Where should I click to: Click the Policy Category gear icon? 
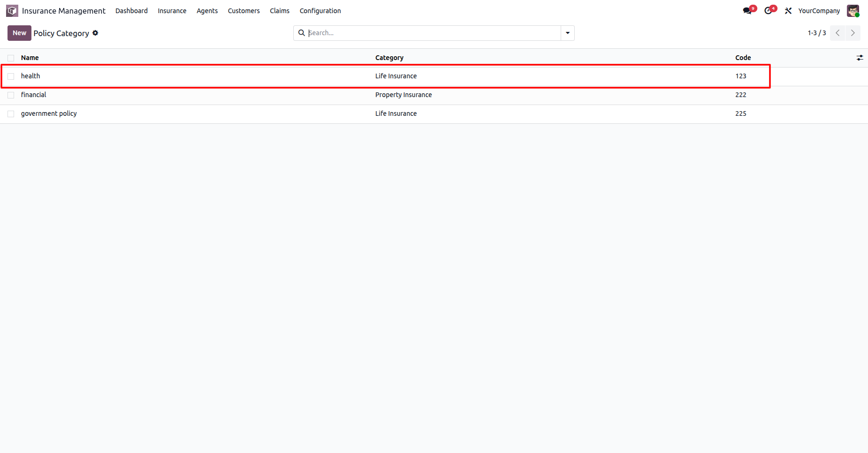(x=95, y=33)
